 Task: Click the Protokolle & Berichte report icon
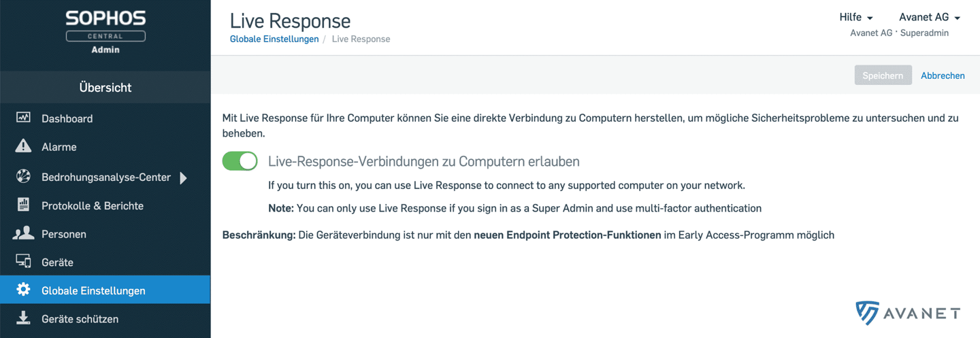(x=23, y=205)
